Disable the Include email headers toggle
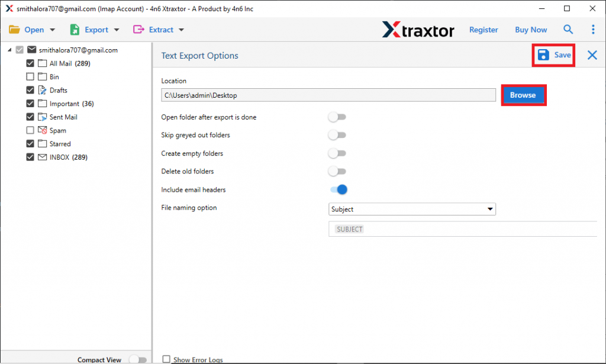606x364 pixels. 337,189
